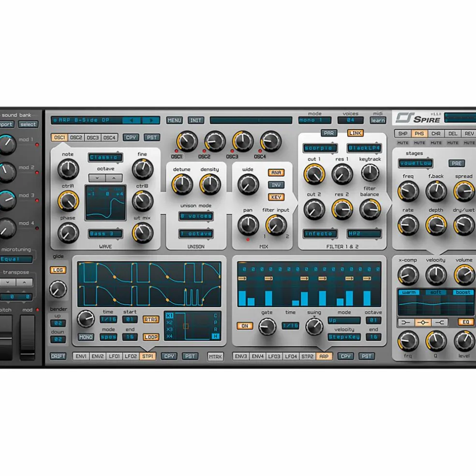Click the red LED next to mod 3
This screenshot has height=476, width=476.
click(37, 200)
